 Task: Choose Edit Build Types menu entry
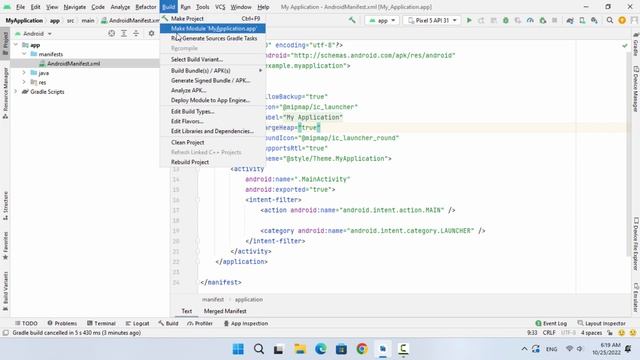click(213, 111)
